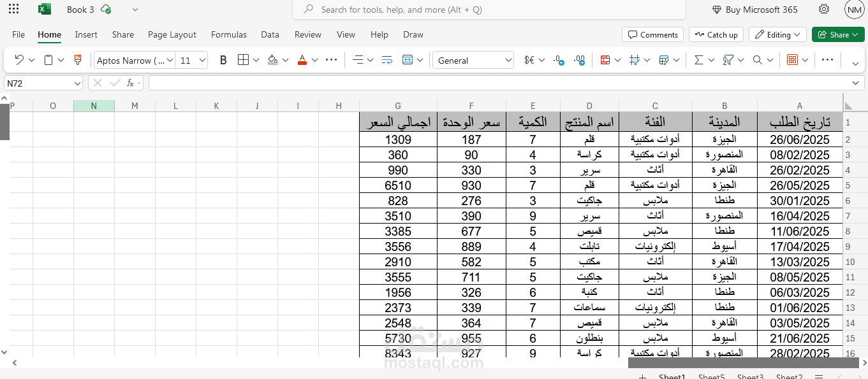This screenshot has height=379, width=868.
Task: Switch to the Draw tab
Action: click(413, 34)
